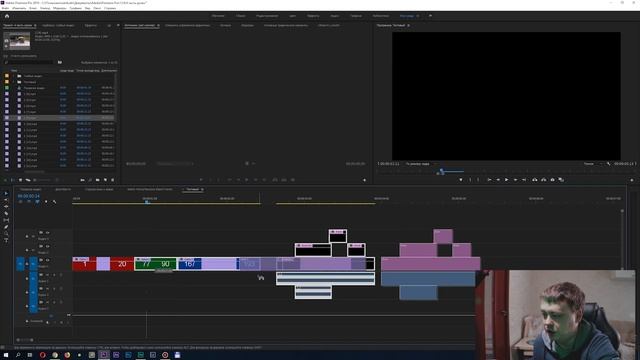Toggle V3 track output eye
Screen dimensions: 640x360
[x=47, y=233]
